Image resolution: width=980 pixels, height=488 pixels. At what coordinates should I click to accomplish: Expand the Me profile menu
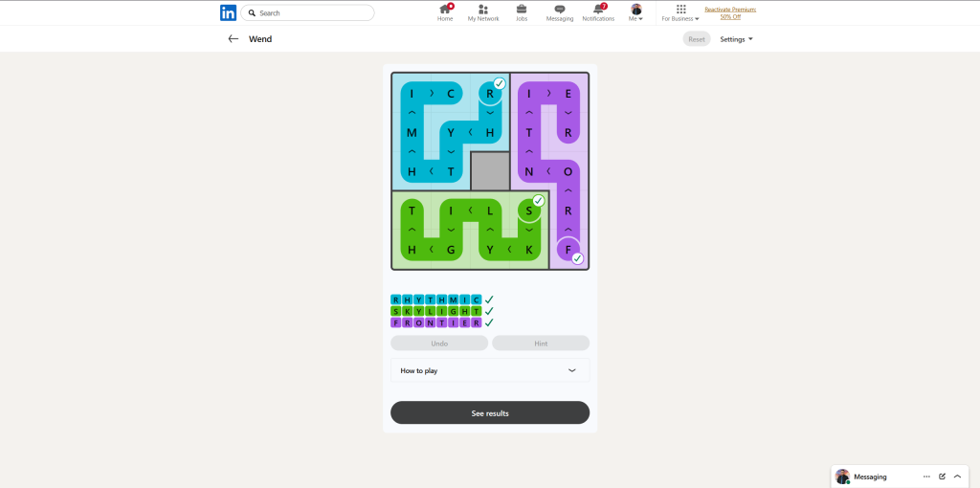[x=636, y=12]
